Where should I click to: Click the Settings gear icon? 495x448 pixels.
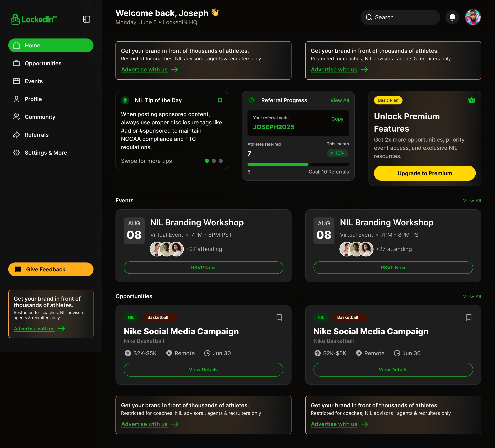coord(16,153)
